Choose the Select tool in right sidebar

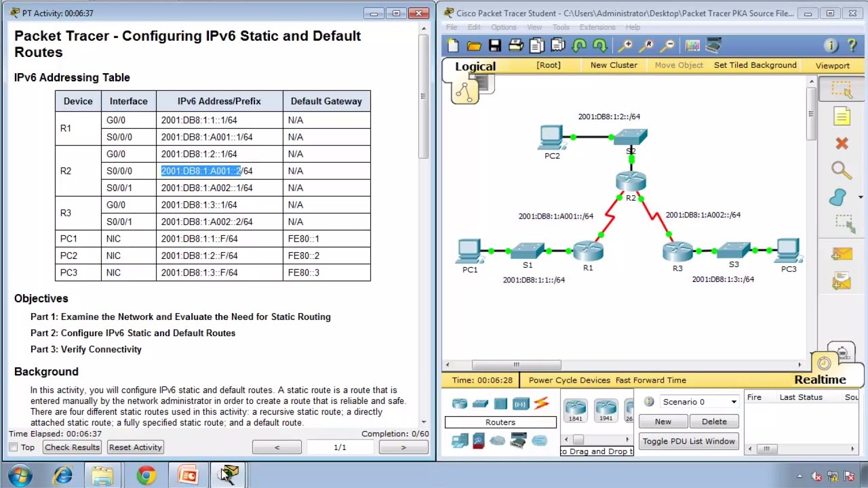842,89
